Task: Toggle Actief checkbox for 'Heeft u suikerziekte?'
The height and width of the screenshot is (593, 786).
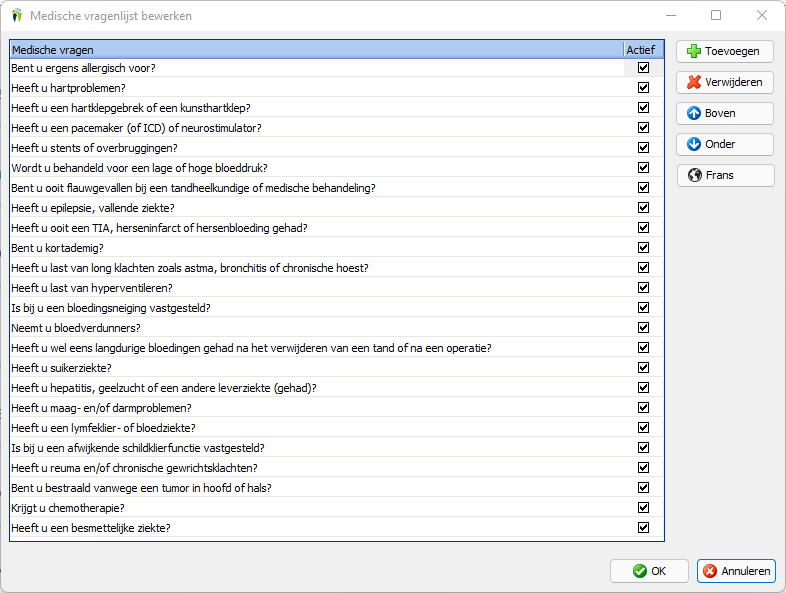Action: (644, 368)
